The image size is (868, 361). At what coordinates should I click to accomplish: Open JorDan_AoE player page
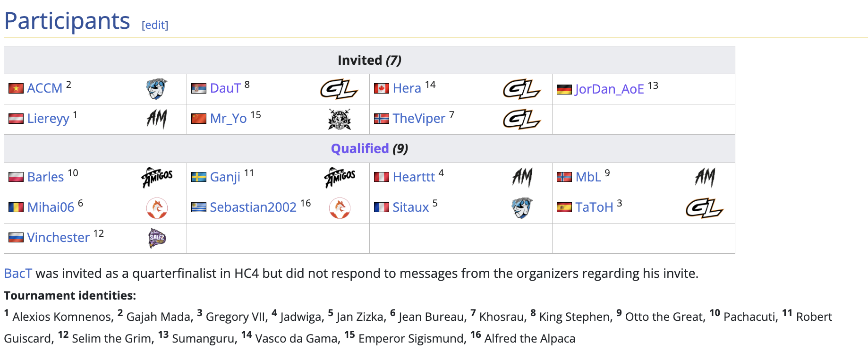pos(610,89)
